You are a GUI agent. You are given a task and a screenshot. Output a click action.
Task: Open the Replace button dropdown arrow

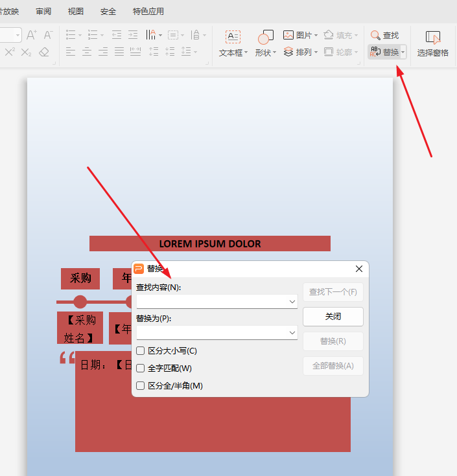point(403,52)
